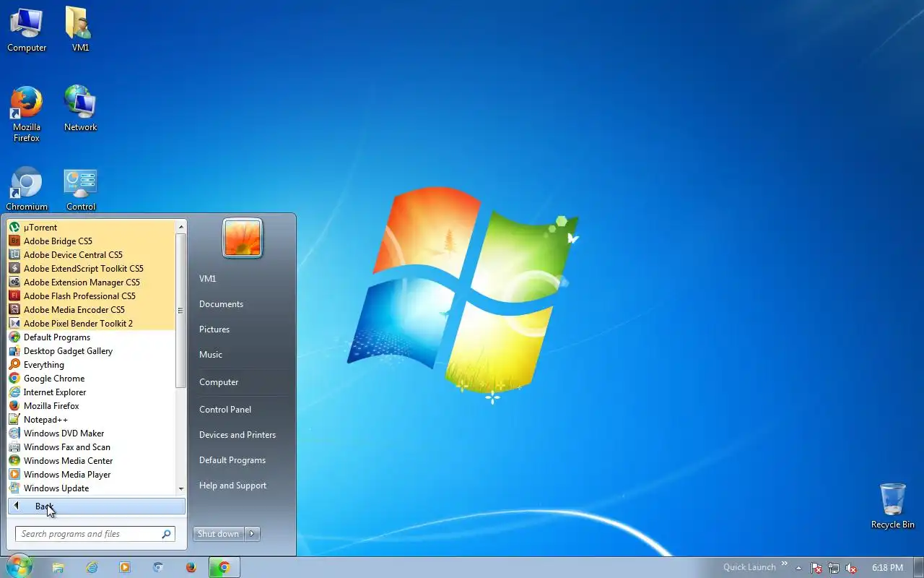Launch Windows Media Center
This screenshot has width=924, height=578.
click(x=91, y=460)
